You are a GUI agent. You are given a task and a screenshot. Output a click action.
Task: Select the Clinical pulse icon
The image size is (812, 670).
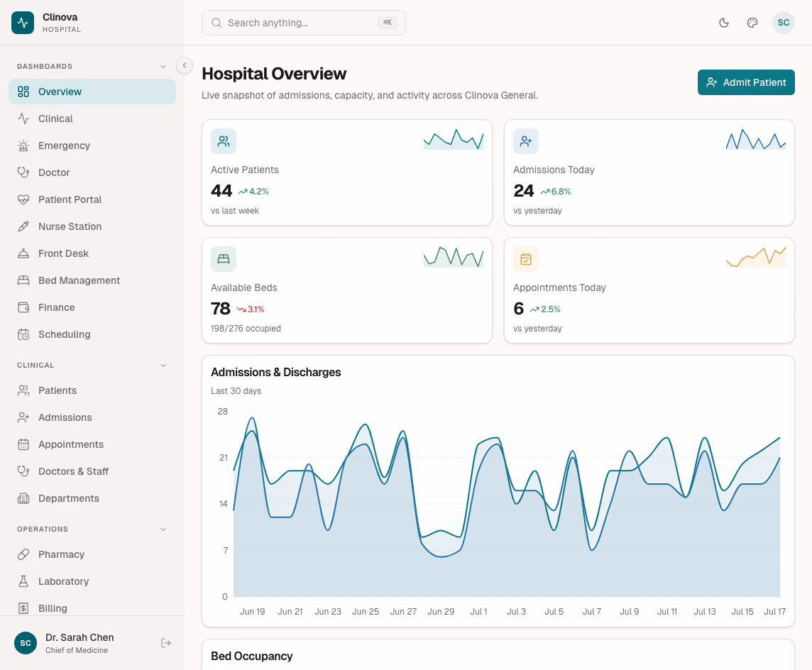(x=23, y=119)
